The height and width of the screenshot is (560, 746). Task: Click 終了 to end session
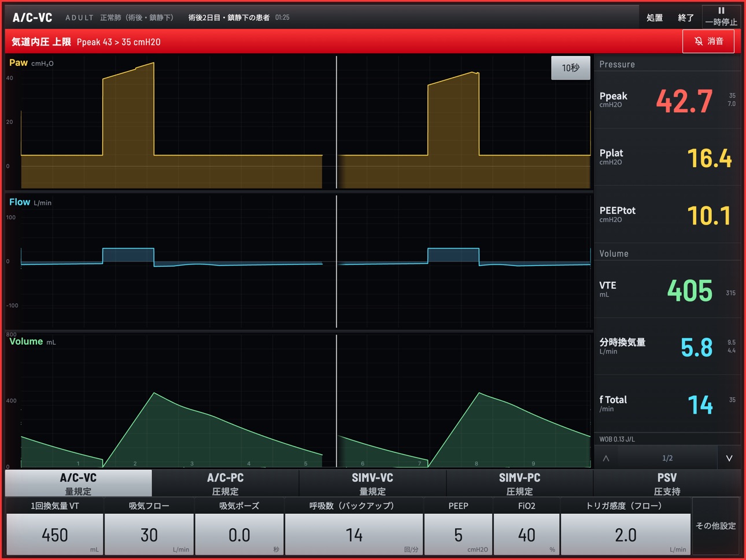(686, 17)
